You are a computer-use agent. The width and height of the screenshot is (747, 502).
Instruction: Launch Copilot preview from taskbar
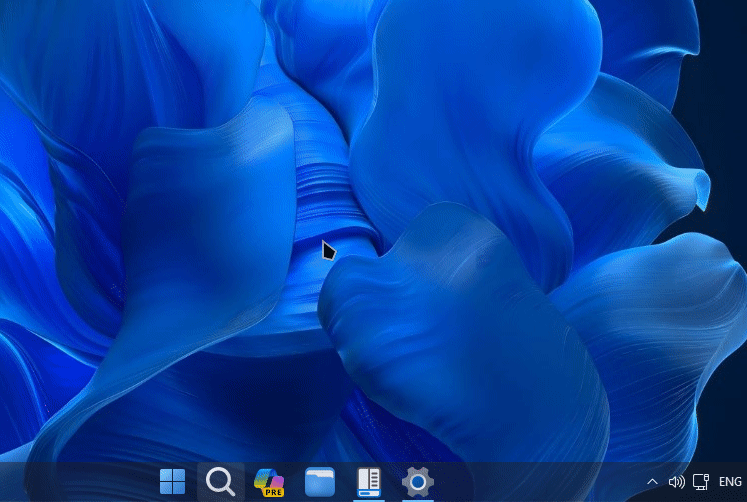270,482
